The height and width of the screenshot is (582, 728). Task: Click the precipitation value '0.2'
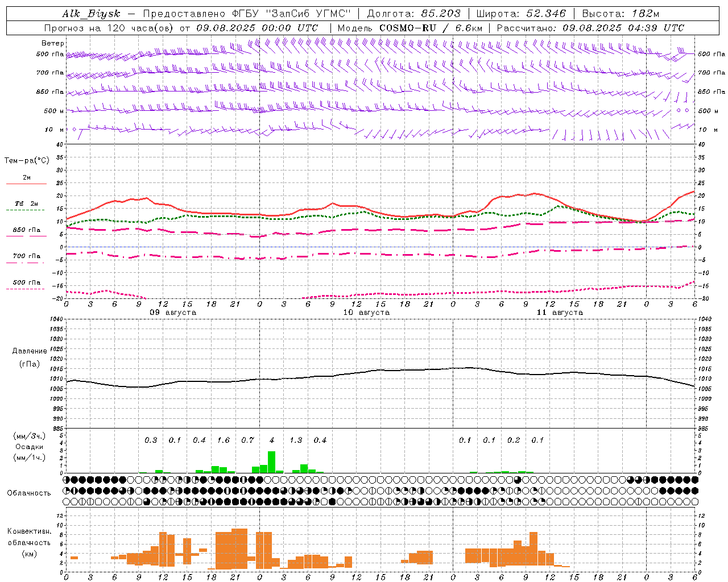514,440
